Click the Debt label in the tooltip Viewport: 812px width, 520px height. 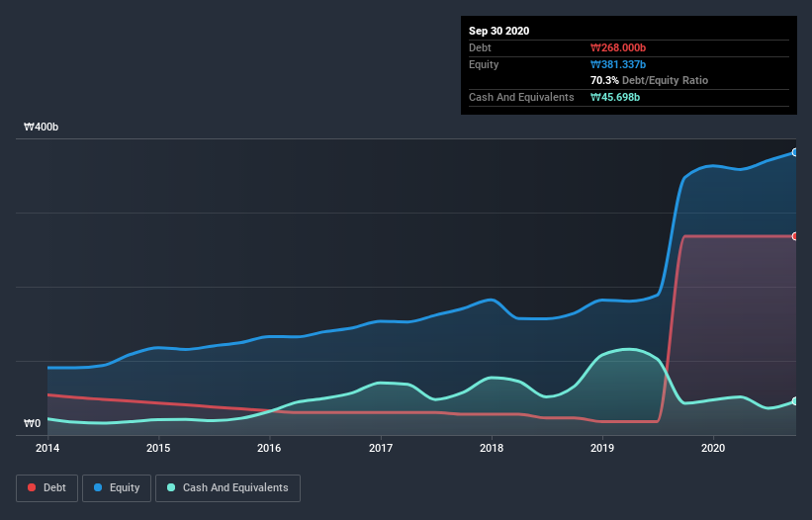pyautogui.click(x=480, y=47)
